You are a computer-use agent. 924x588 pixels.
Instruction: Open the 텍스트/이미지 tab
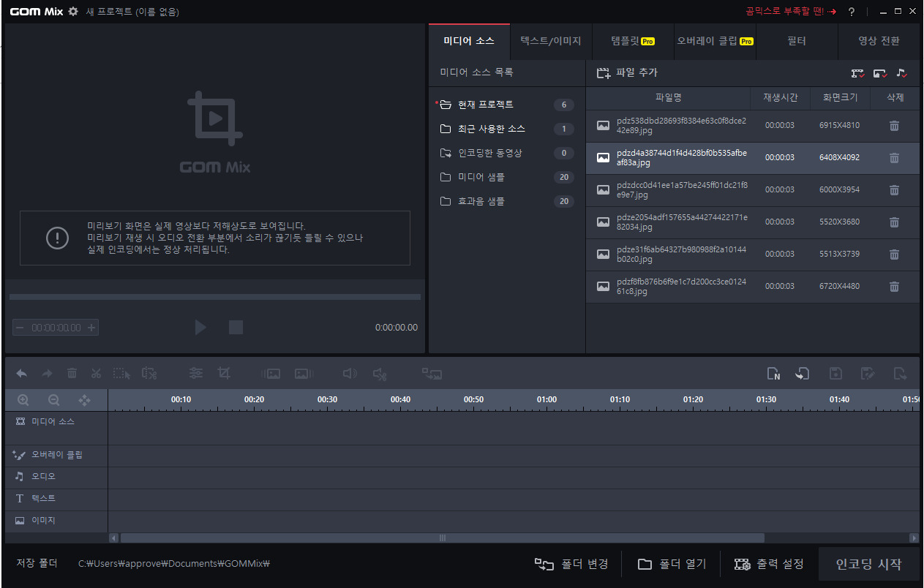coord(551,41)
